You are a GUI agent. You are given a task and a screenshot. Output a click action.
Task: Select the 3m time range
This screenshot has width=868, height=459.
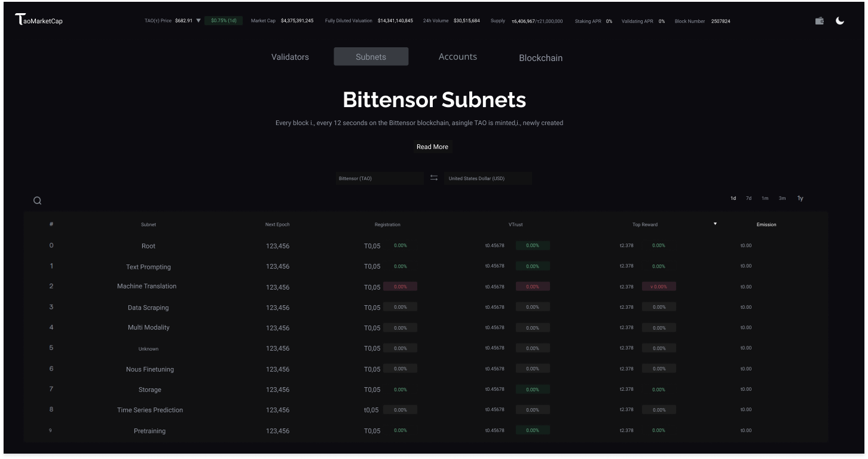click(x=782, y=198)
